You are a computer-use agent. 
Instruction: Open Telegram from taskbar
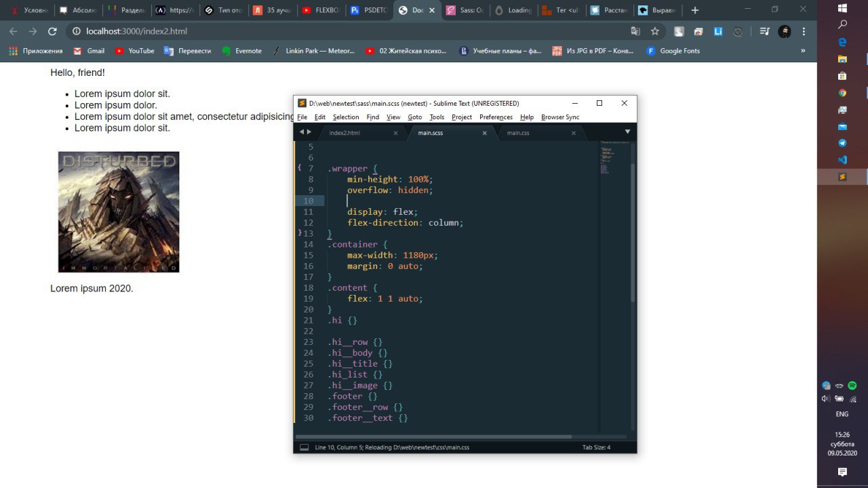click(843, 143)
